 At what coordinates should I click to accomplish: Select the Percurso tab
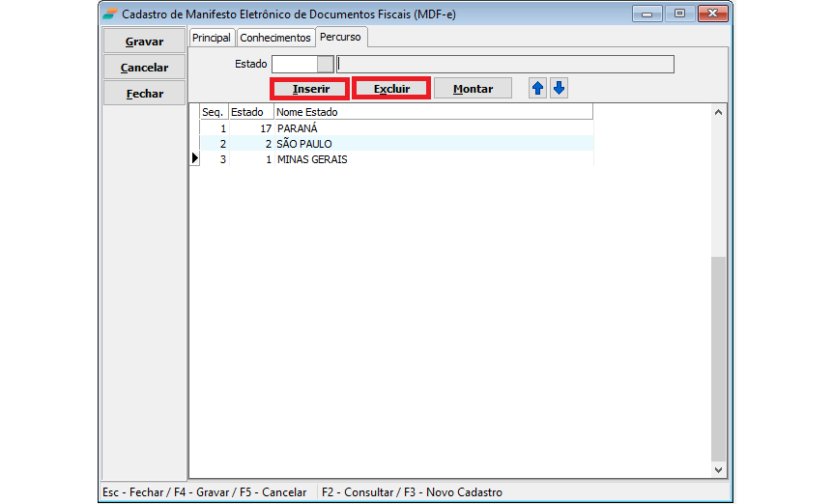tap(340, 37)
